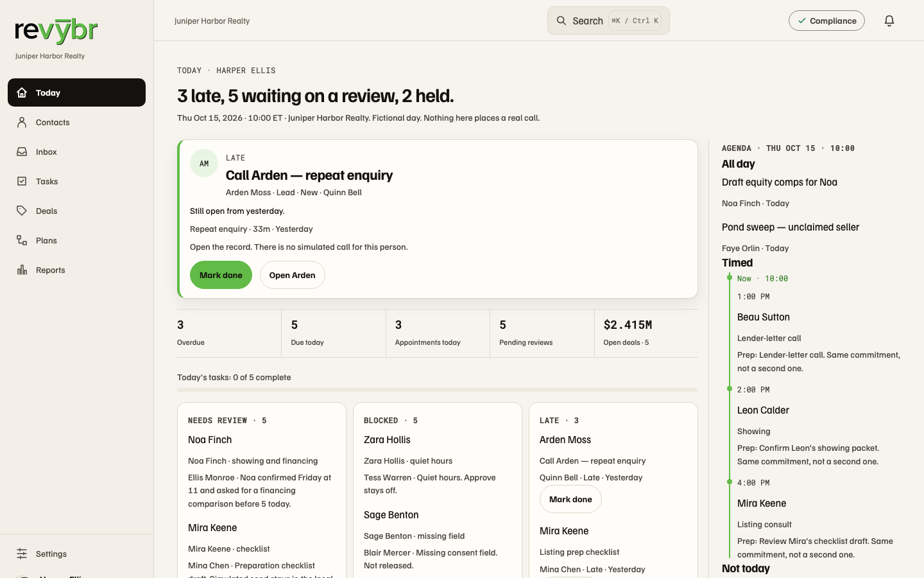Open Mira Keene 4:00 PM agenda entry

coord(762,504)
